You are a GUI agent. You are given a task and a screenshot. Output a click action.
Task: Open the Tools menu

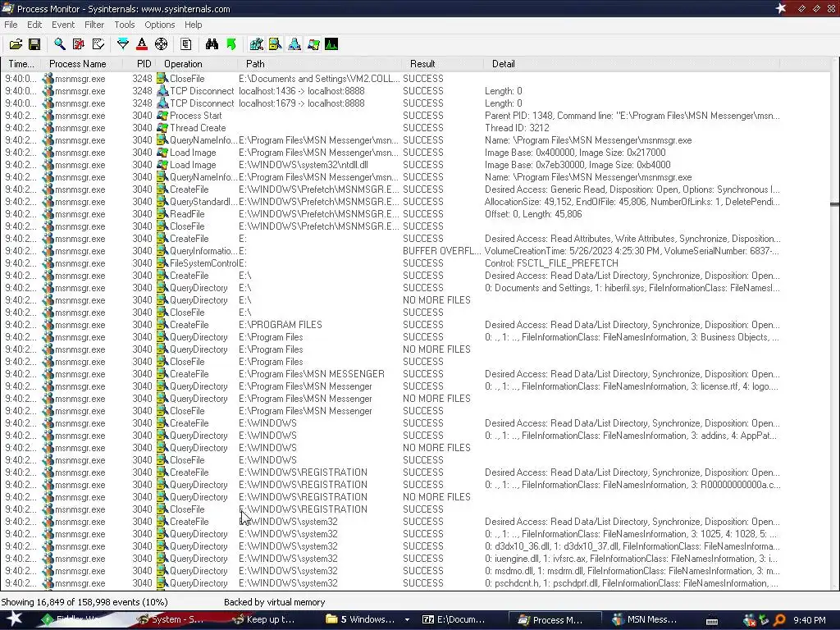(x=125, y=25)
